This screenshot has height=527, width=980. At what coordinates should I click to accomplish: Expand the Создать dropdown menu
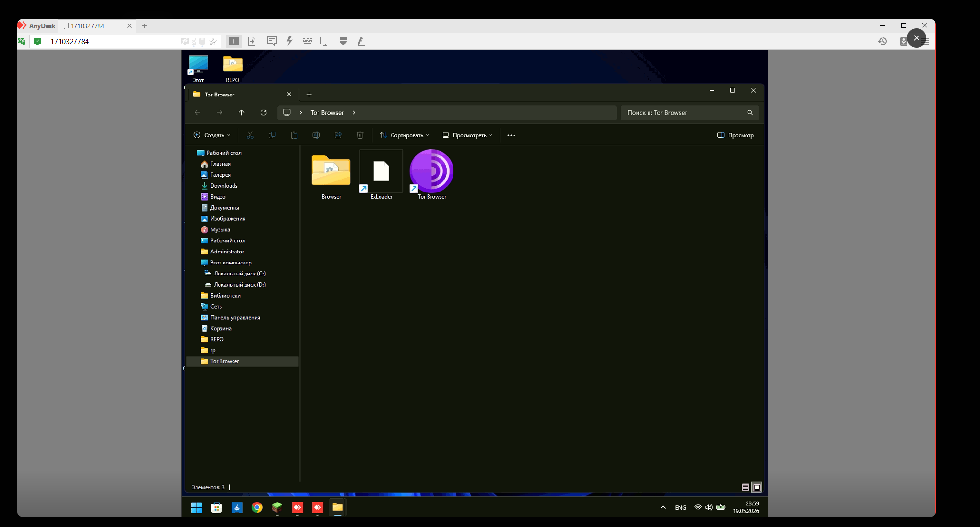[x=212, y=135]
